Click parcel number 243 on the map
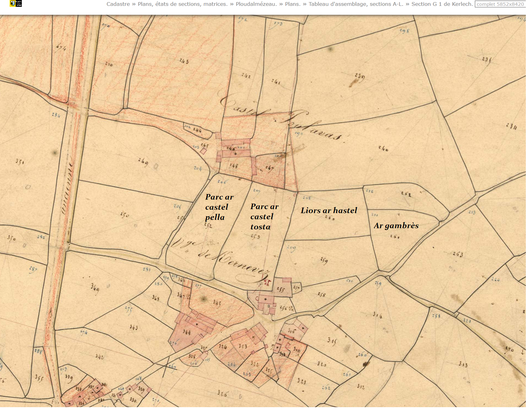The height and width of the screenshot is (417, 532). [x=184, y=61]
